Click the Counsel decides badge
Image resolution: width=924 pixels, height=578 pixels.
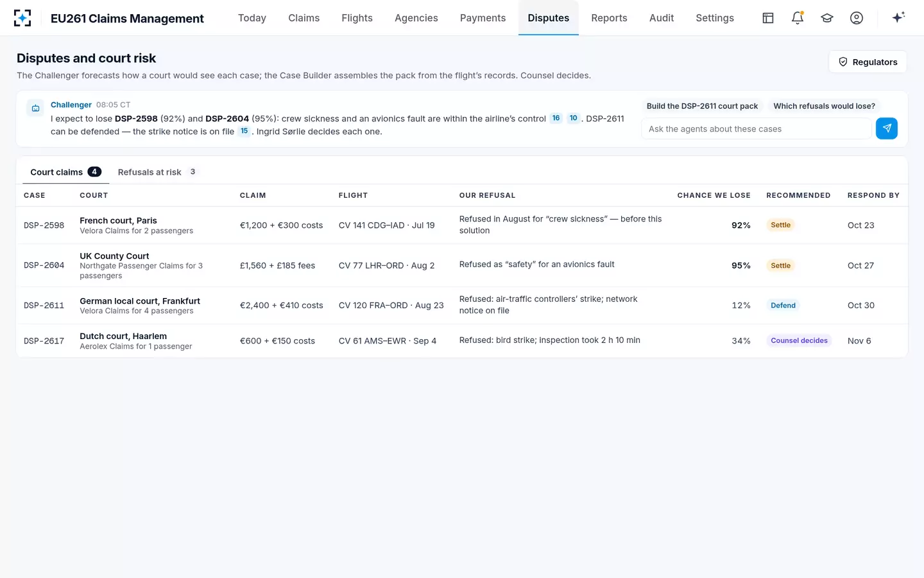[799, 340]
